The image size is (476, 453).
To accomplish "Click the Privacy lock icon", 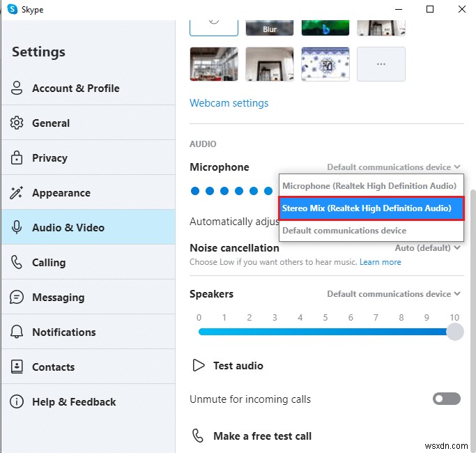I will pos(17,158).
